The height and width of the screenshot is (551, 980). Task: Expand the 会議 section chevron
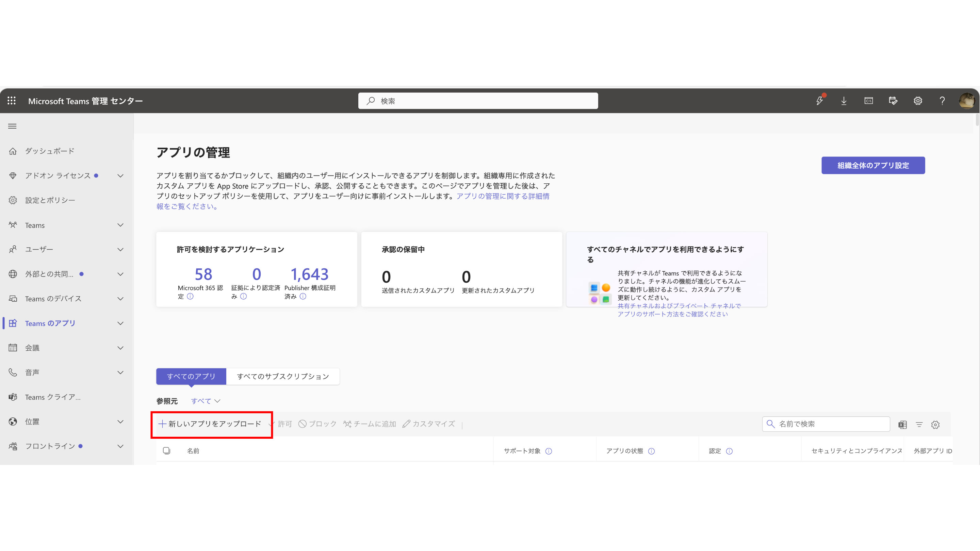[x=120, y=348]
